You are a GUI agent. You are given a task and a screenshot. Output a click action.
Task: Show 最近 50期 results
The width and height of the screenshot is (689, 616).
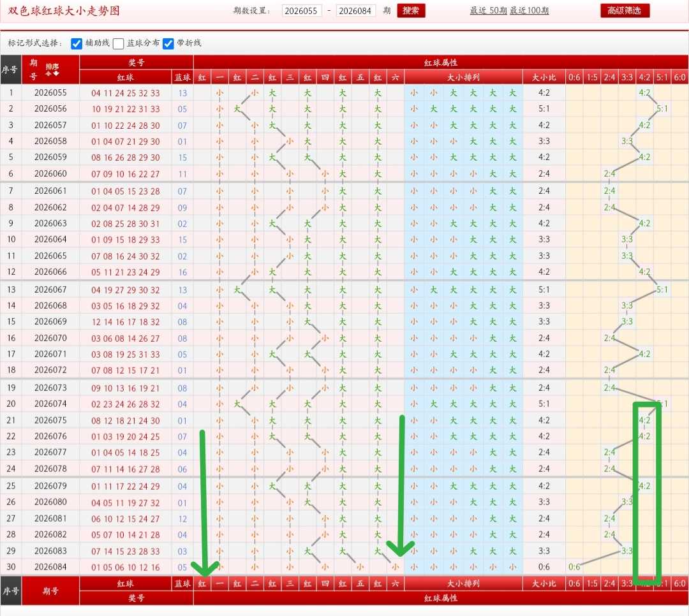click(x=489, y=11)
